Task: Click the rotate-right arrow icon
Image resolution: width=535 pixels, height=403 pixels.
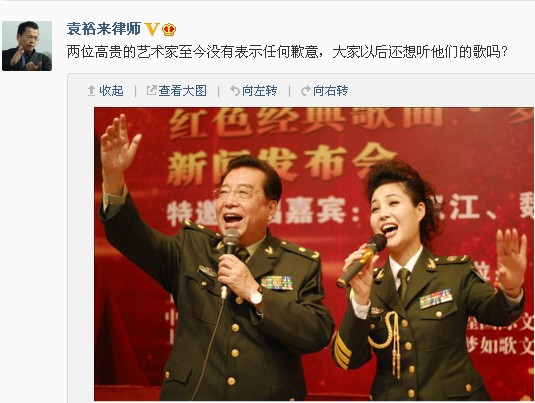Action: (306, 91)
